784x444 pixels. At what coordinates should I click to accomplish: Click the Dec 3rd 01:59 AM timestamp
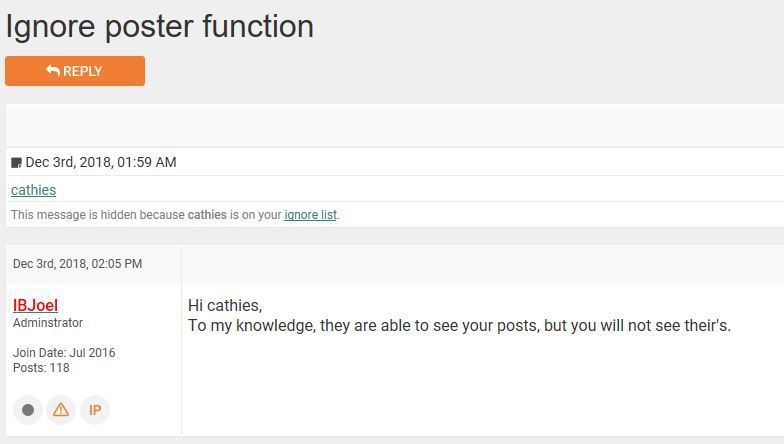point(101,162)
